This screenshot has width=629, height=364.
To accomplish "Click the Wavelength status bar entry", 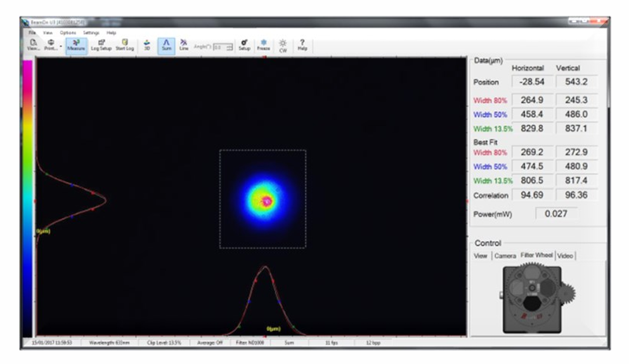I will 109,343.
